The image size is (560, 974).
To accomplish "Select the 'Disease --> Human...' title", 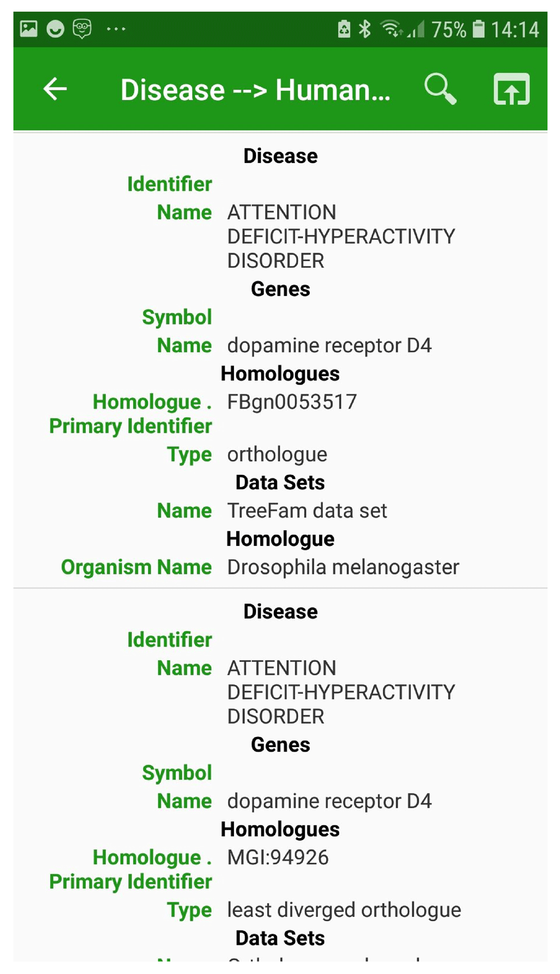I will point(255,90).
